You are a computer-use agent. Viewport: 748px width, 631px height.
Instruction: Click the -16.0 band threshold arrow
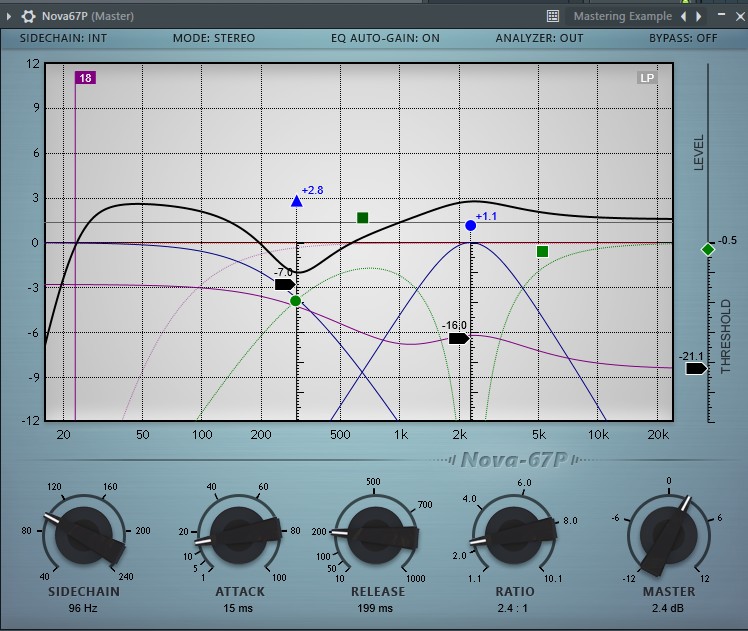tap(459, 339)
